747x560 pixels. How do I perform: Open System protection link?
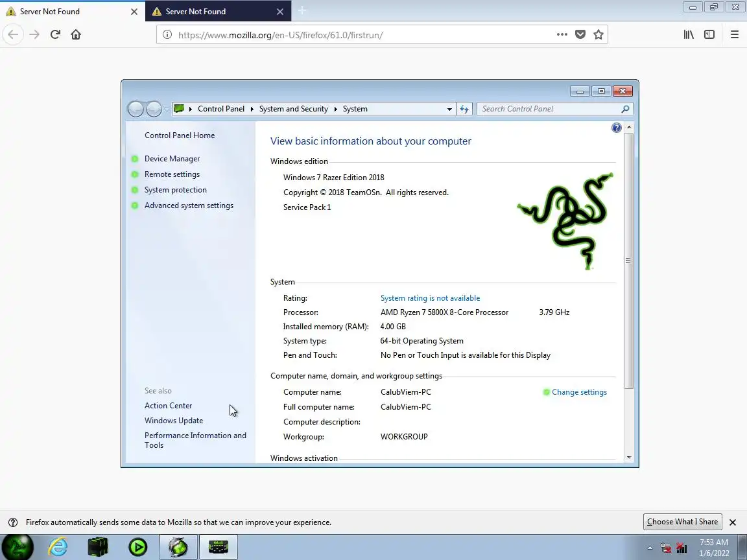(x=175, y=190)
